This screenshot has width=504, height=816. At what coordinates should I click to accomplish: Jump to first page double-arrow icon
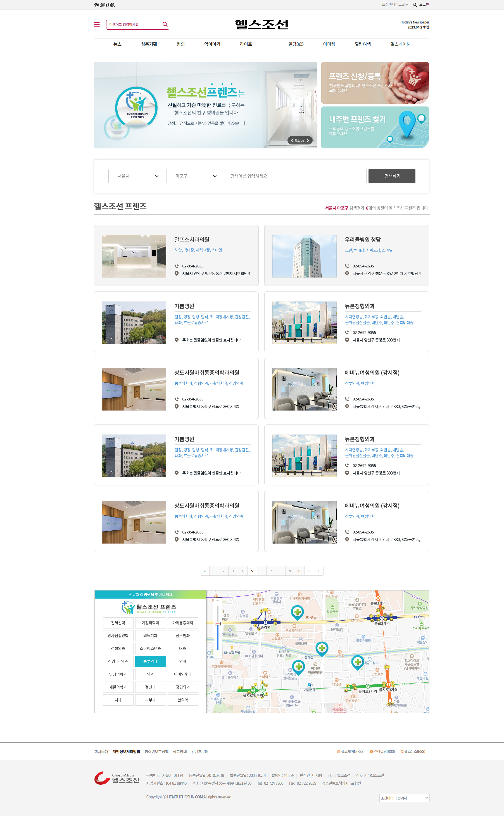pyautogui.click(x=204, y=571)
